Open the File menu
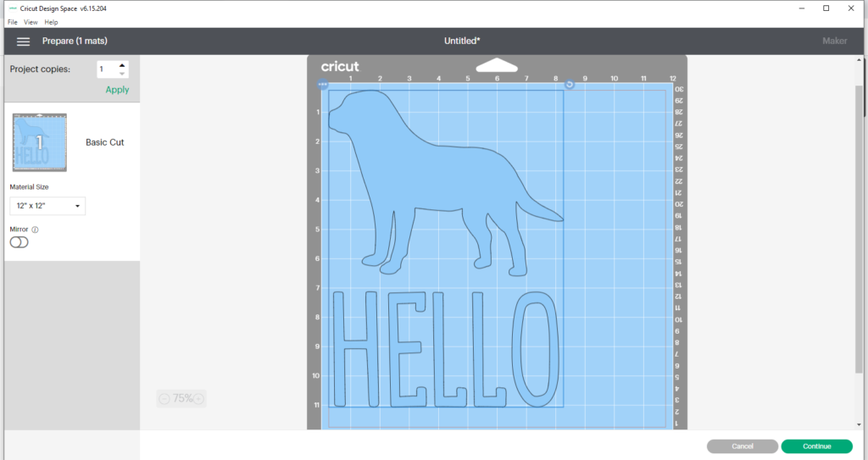The width and height of the screenshot is (868, 460). [x=12, y=22]
